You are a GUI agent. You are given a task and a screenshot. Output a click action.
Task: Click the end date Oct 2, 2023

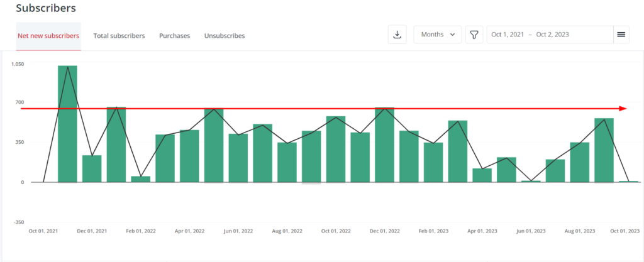552,35
